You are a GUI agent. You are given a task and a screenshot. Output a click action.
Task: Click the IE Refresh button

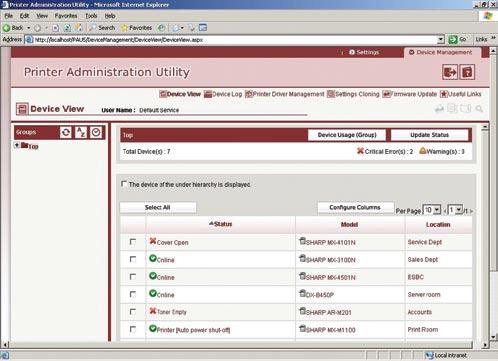tap(67, 28)
